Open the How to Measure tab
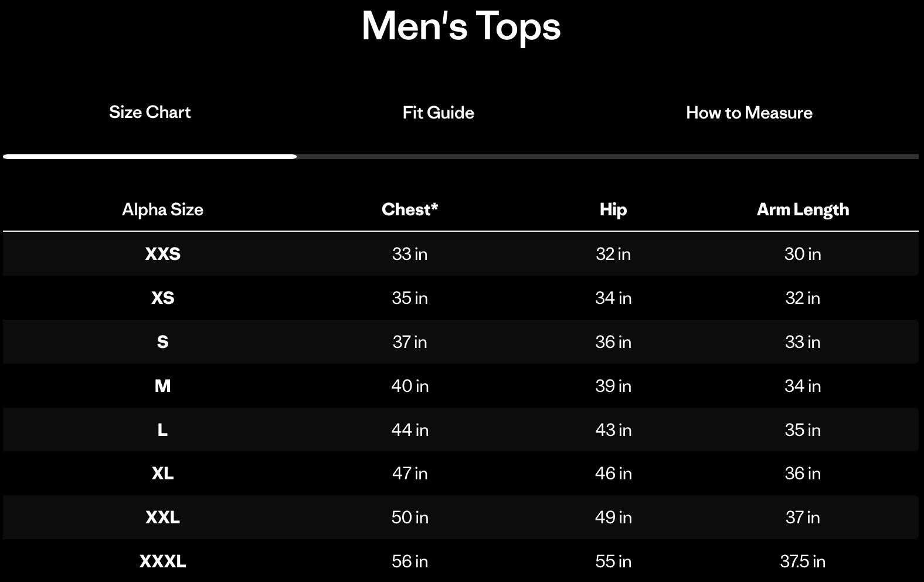The image size is (924, 582). 749,113
